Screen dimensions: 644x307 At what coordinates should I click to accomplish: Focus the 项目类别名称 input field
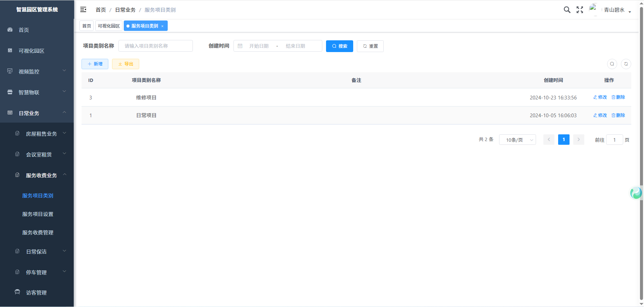click(x=156, y=46)
